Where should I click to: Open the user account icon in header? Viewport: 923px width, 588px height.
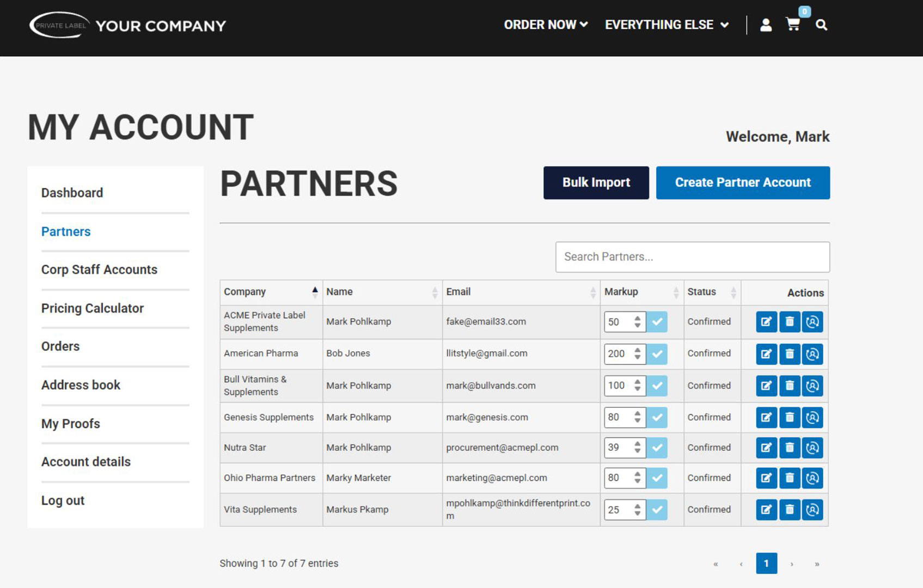pyautogui.click(x=766, y=25)
